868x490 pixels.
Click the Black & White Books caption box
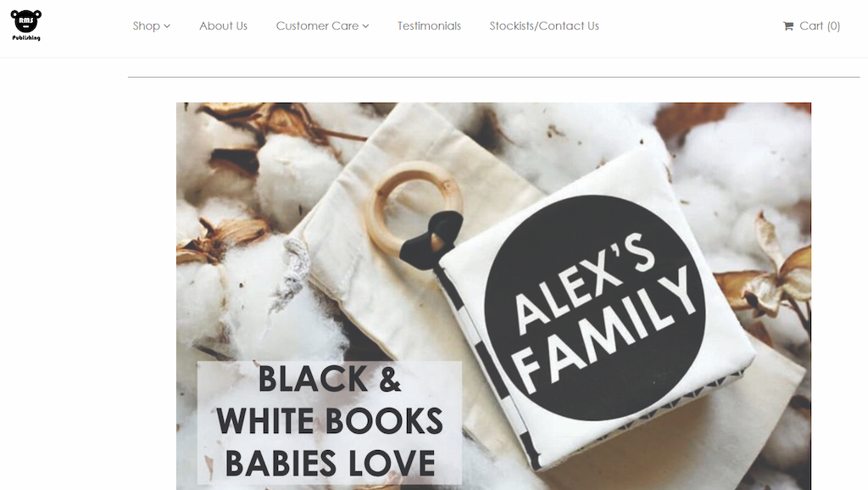(330, 422)
